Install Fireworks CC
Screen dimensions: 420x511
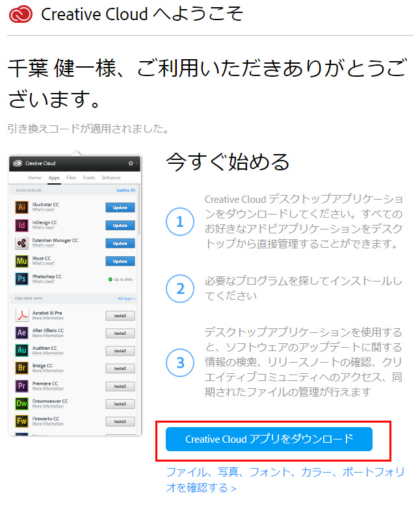click(x=120, y=422)
